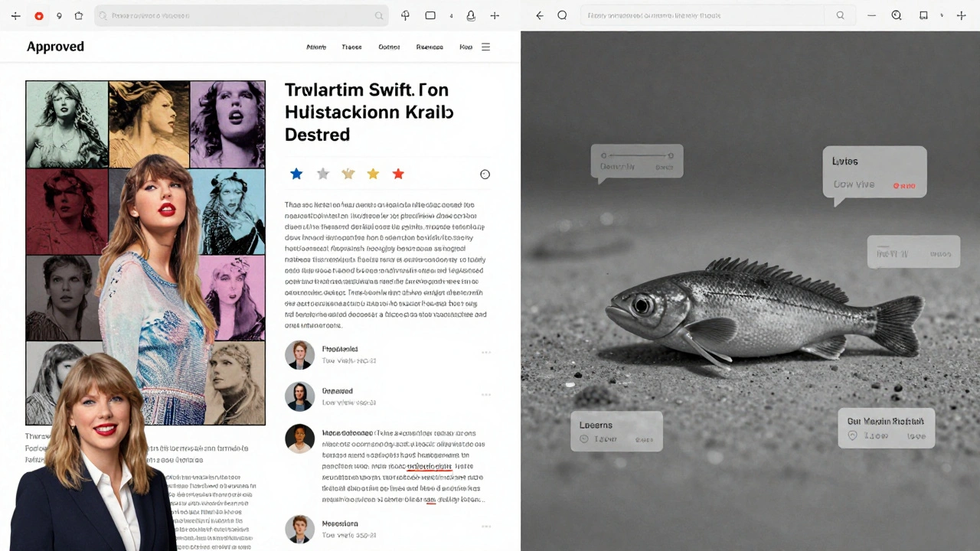The width and height of the screenshot is (980, 551).
Task: Open the zoom magnifier icon in right window
Action: (897, 15)
